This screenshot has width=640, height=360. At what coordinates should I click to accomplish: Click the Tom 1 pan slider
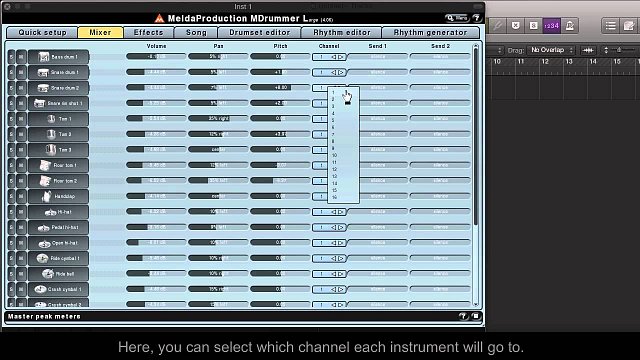(218, 119)
